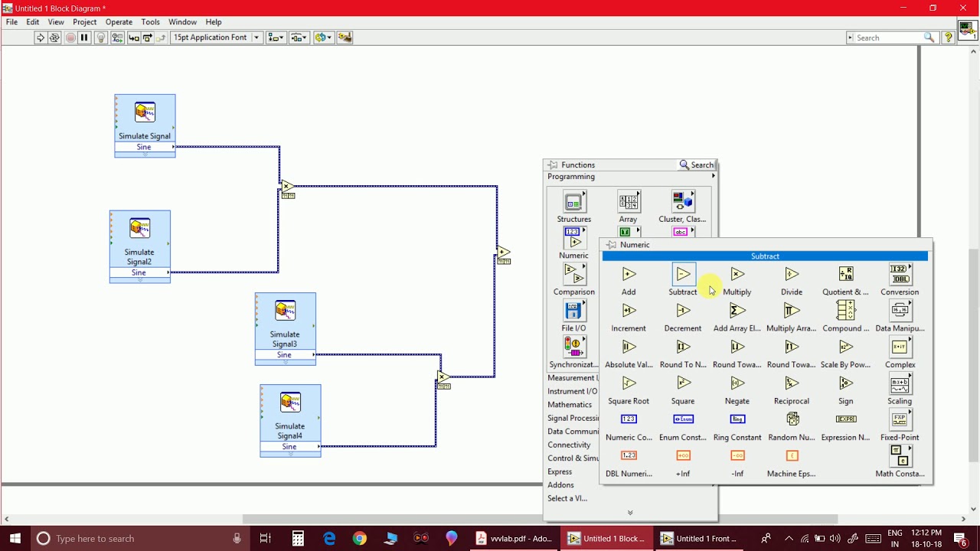Open the Express palette category

pos(560,471)
